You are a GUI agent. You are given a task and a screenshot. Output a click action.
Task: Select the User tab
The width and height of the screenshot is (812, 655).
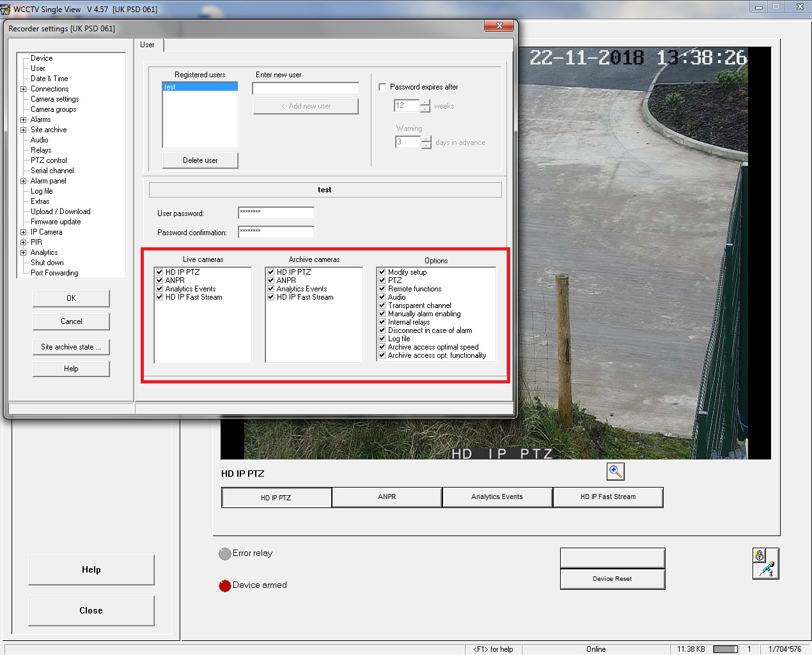click(148, 45)
